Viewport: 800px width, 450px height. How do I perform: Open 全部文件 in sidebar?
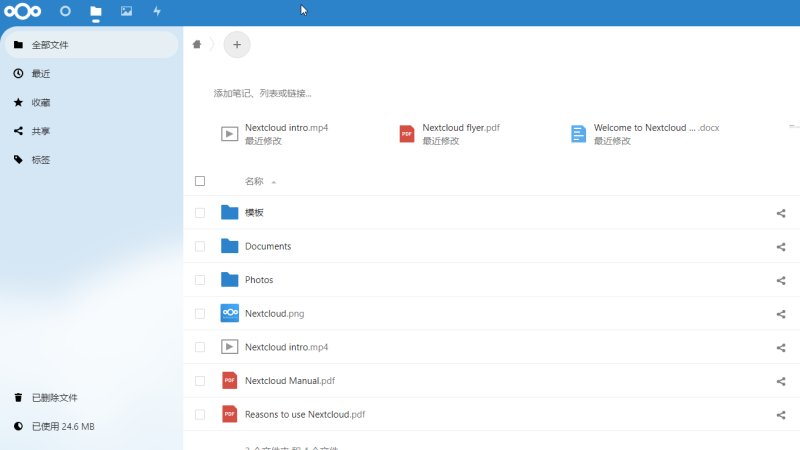92,45
